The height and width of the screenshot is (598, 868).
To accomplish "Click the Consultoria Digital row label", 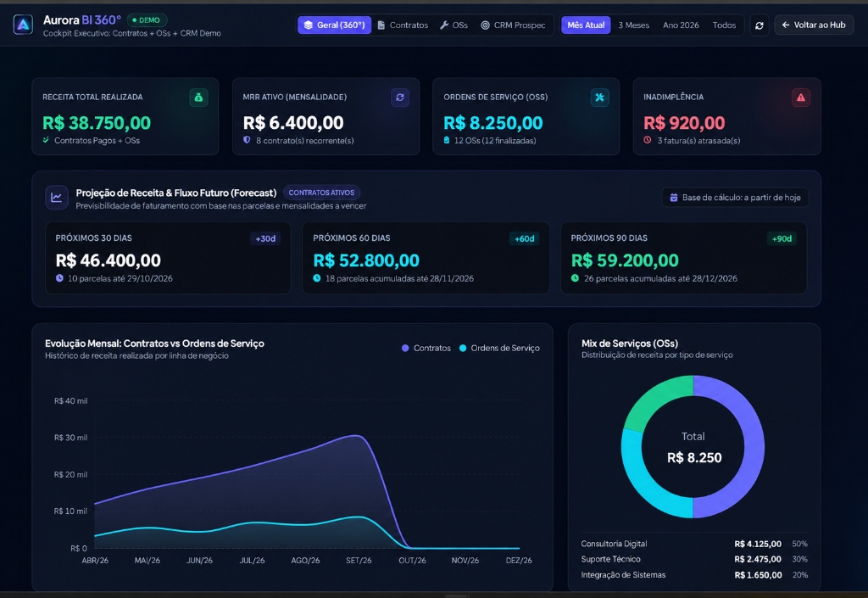I will pyautogui.click(x=614, y=544).
